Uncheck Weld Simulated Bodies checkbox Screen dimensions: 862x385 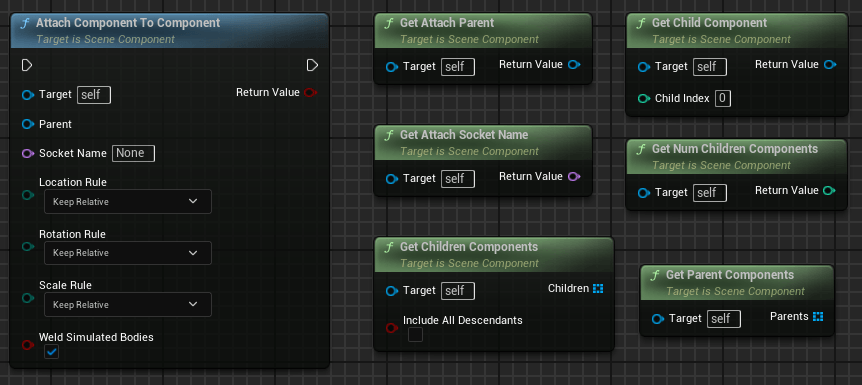click(52, 351)
